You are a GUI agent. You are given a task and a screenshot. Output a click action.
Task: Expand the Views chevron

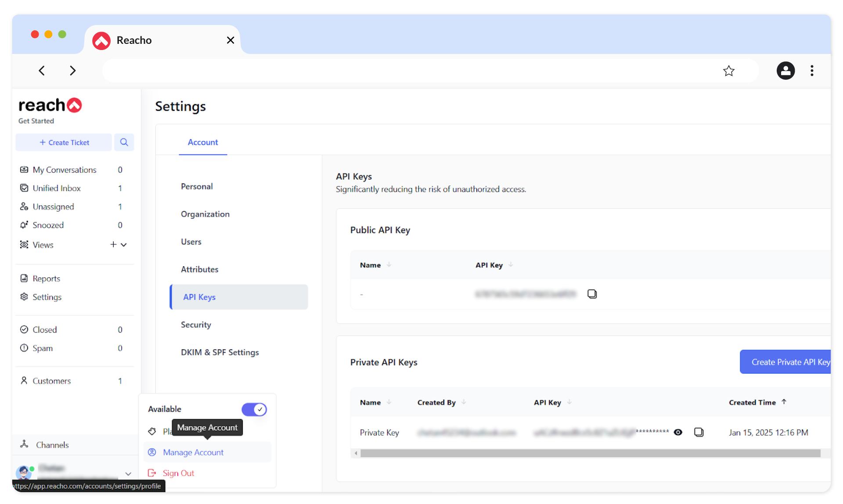click(124, 245)
